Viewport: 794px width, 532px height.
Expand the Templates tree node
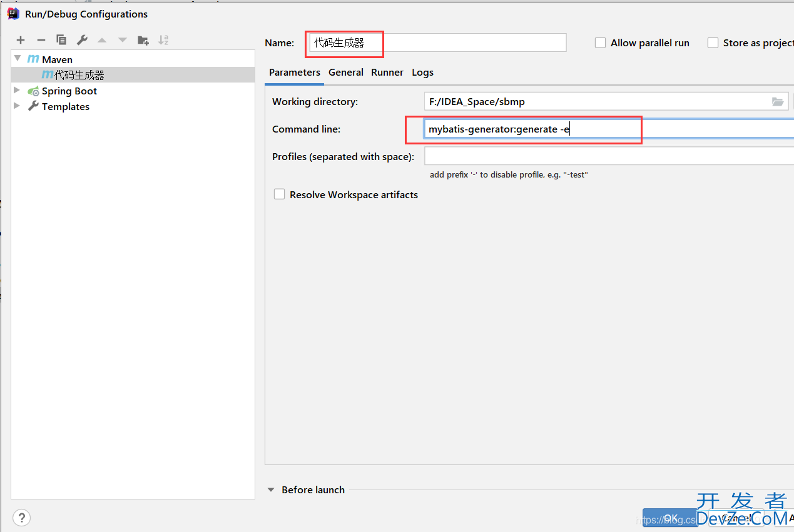pyautogui.click(x=18, y=106)
